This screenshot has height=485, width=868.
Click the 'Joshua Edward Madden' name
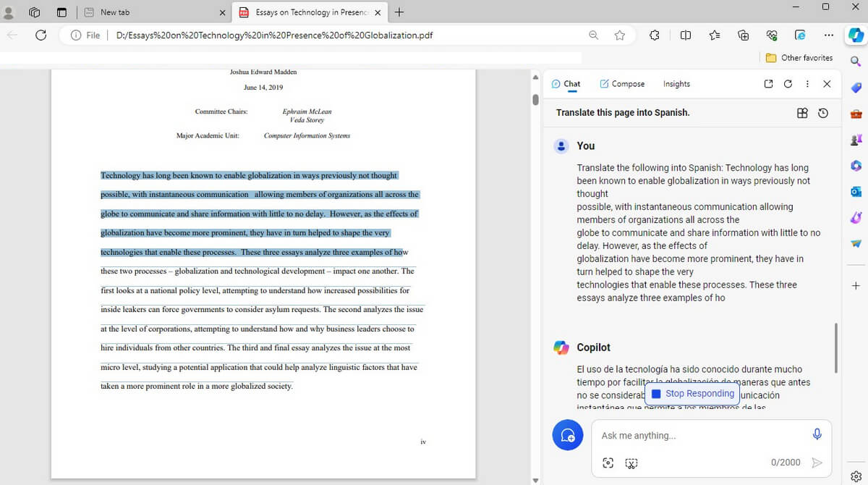pyautogui.click(x=263, y=72)
